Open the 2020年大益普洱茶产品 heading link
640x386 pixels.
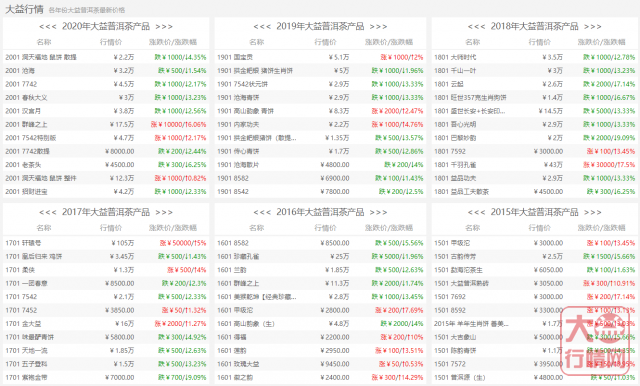coord(106,27)
